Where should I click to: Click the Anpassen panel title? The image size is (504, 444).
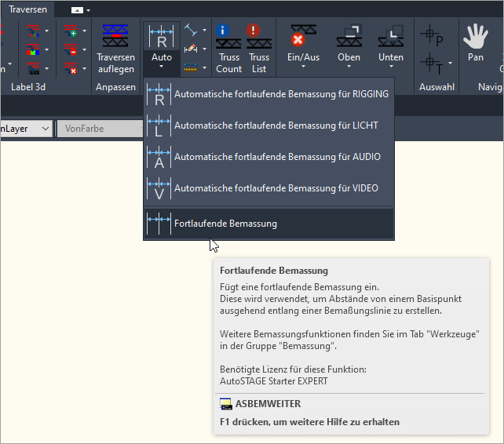[x=115, y=87]
